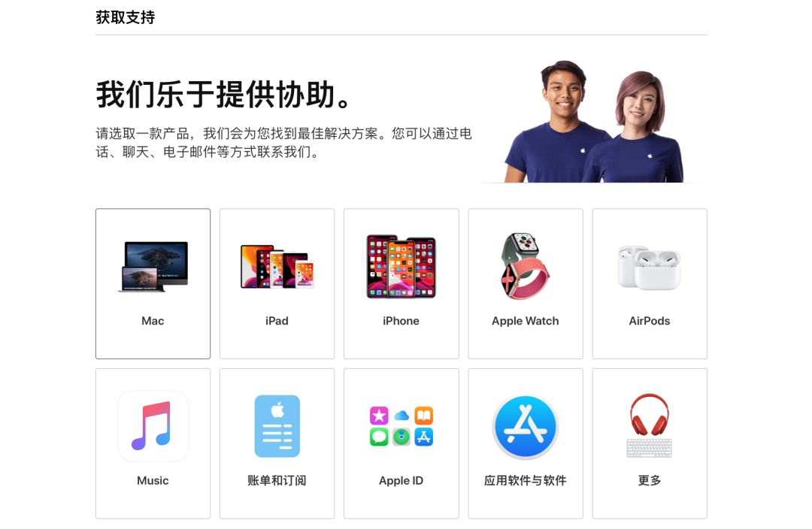This screenshot has height=529, width=812.
Task: Click the iPad text label
Action: [x=277, y=321]
